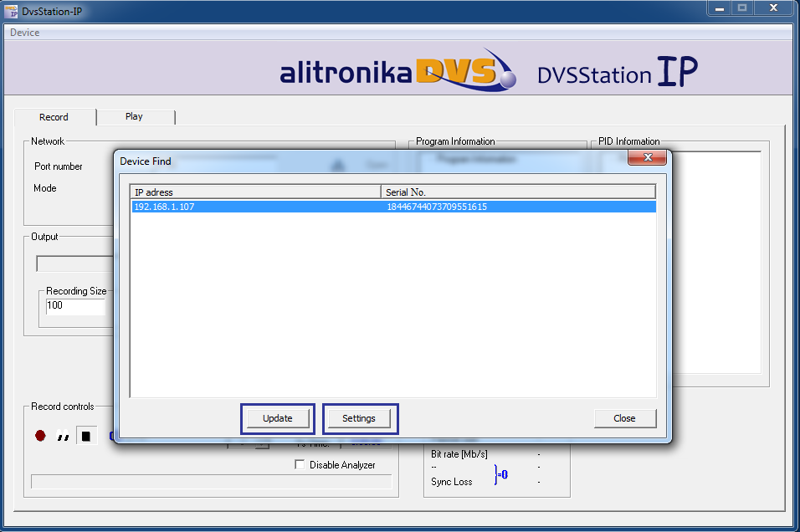This screenshot has width=800, height=532.
Task: Click the red Record button icon
Action: [40, 436]
